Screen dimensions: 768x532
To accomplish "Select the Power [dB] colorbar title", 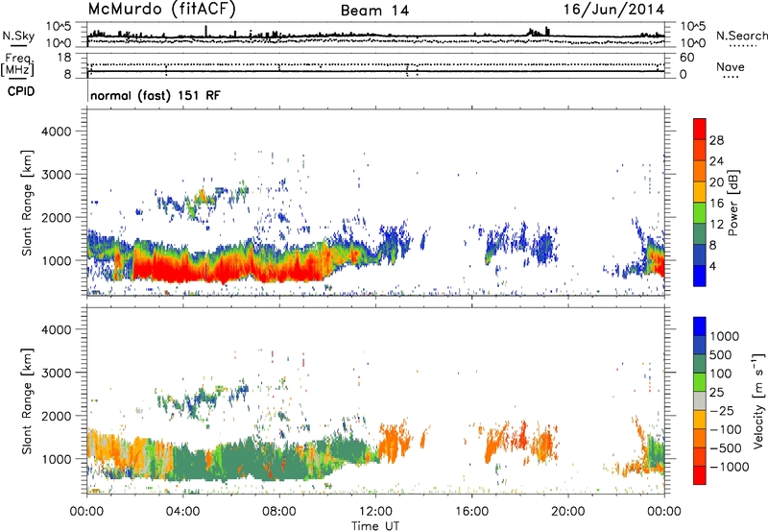I will coord(732,203).
